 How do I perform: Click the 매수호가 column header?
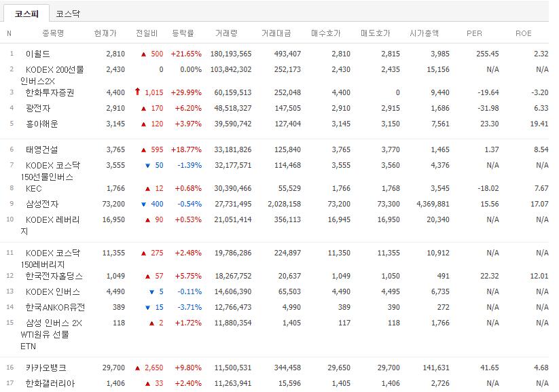click(326, 33)
